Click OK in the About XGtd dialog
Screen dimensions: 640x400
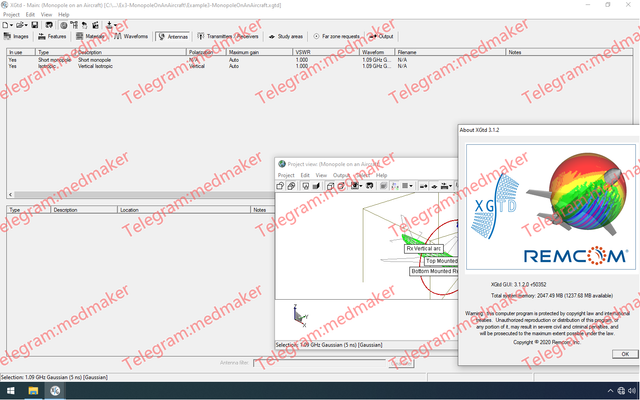(625, 354)
